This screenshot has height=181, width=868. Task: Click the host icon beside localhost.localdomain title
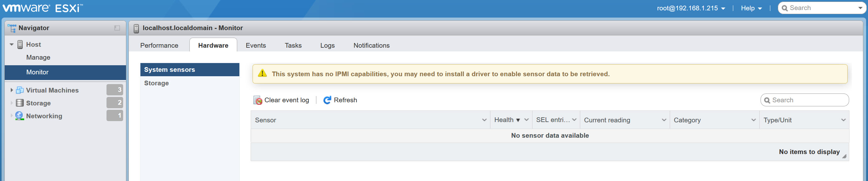136,28
